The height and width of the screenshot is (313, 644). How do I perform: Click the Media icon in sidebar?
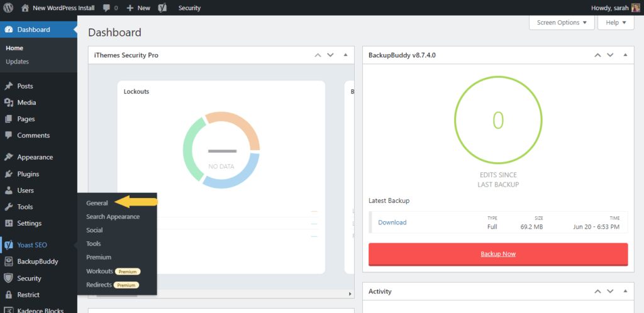click(x=9, y=102)
